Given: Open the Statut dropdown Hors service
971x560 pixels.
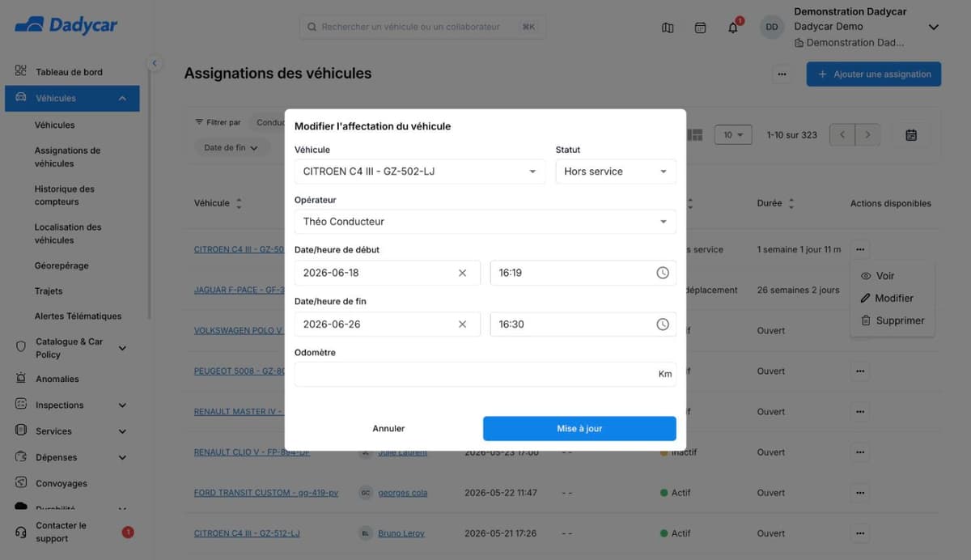Looking at the screenshot, I should (x=616, y=172).
